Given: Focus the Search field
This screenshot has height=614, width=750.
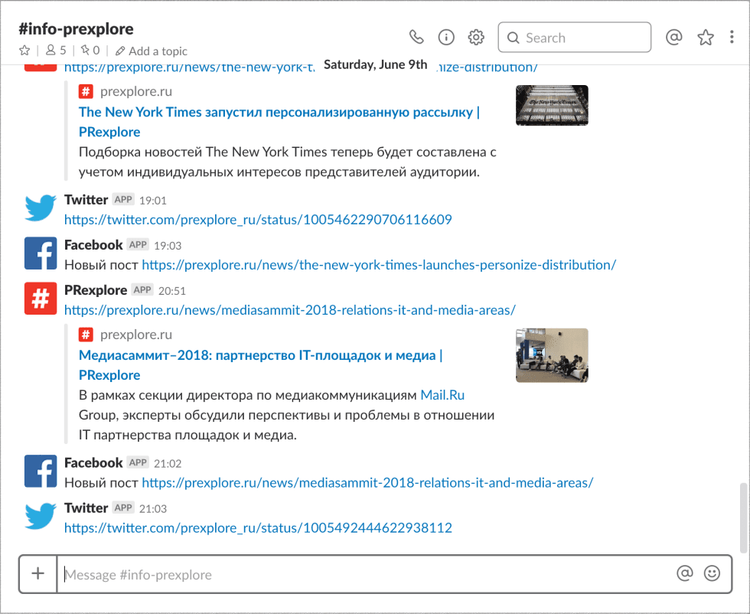Looking at the screenshot, I should click(x=574, y=37).
